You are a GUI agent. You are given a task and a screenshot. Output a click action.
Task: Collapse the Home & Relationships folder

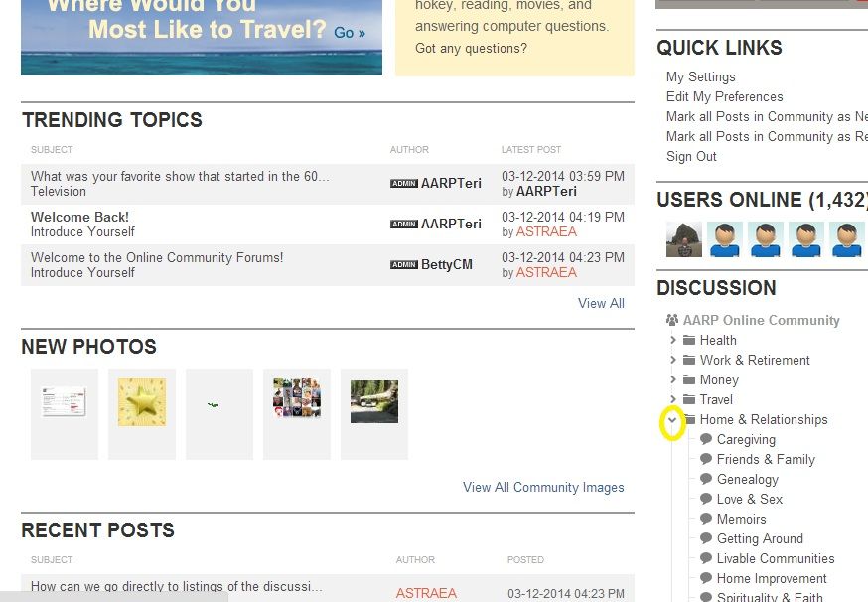point(673,420)
